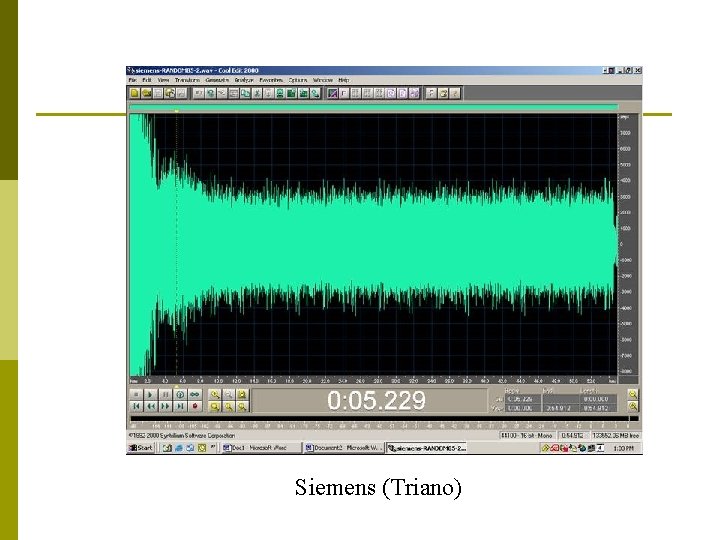Click the Open file folder toolbar icon

pos(146,94)
